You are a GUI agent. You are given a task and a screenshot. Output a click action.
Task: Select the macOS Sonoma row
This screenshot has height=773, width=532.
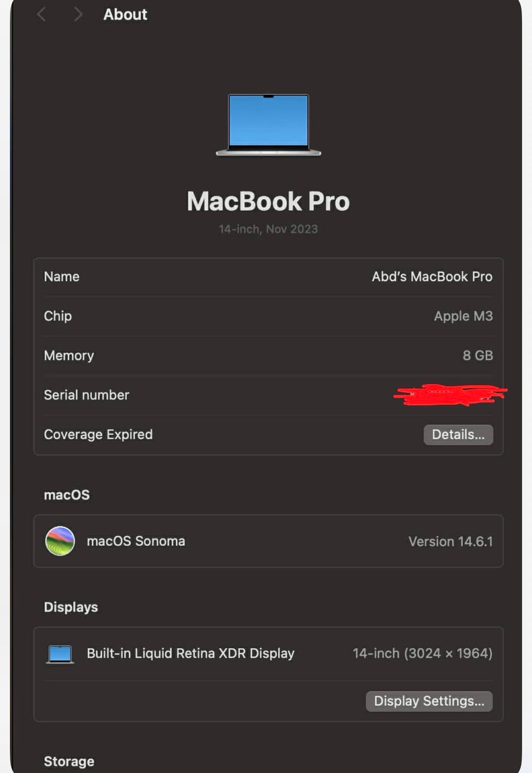point(268,541)
